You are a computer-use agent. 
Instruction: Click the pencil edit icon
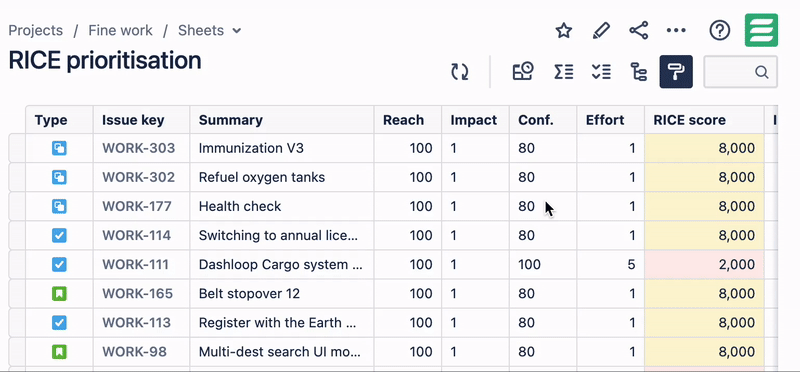pyautogui.click(x=601, y=31)
